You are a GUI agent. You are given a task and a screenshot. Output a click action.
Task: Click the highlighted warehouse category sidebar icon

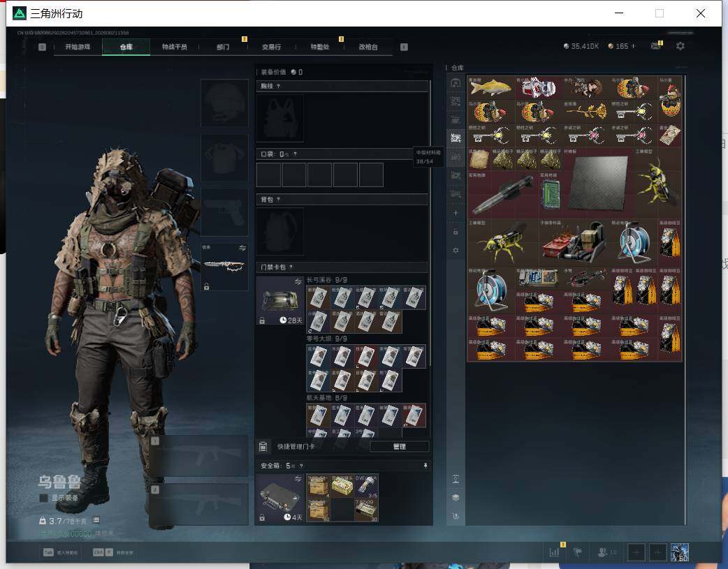pos(456,138)
